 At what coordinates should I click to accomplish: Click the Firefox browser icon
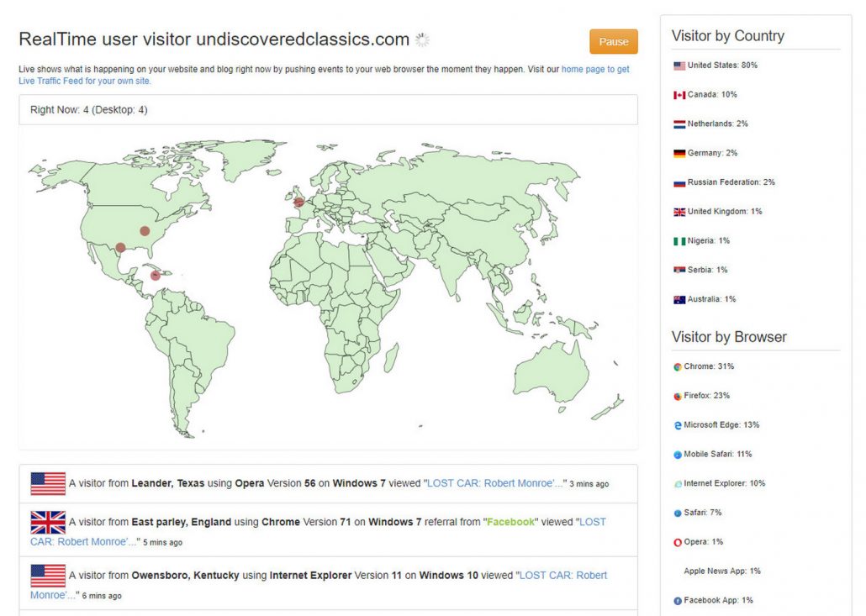click(678, 396)
